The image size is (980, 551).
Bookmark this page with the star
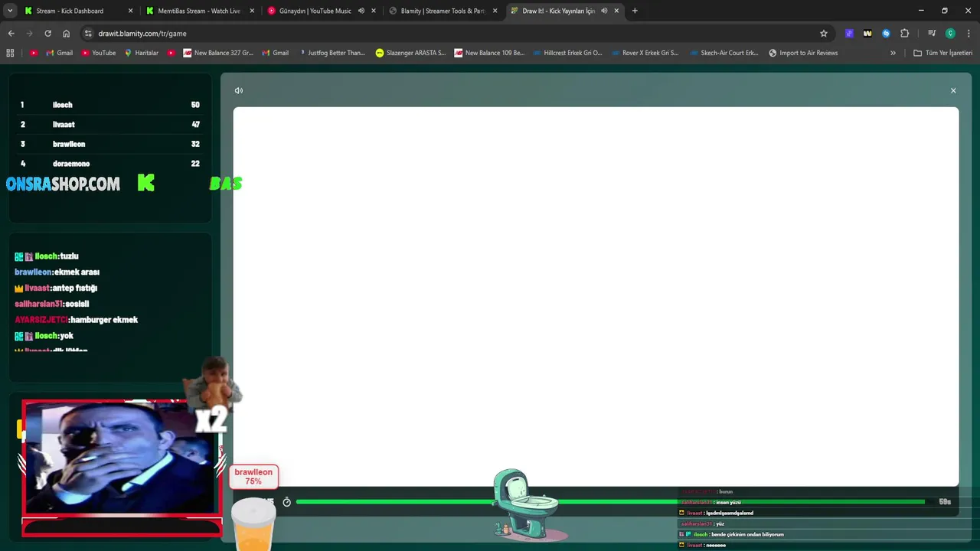click(x=824, y=34)
